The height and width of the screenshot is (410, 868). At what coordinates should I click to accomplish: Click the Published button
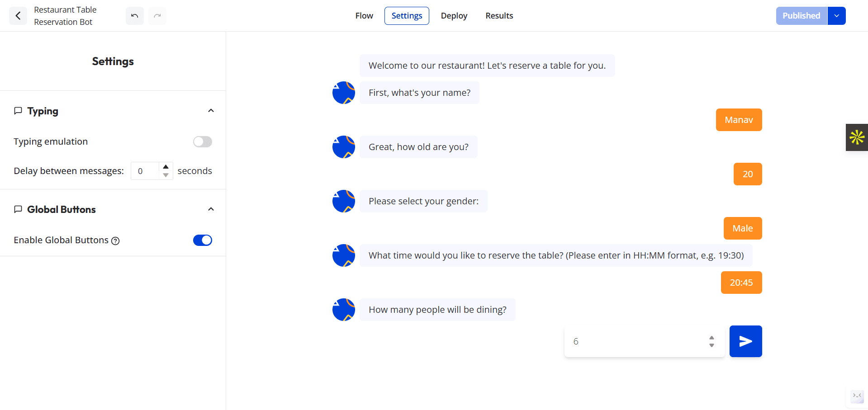click(801, 16)
